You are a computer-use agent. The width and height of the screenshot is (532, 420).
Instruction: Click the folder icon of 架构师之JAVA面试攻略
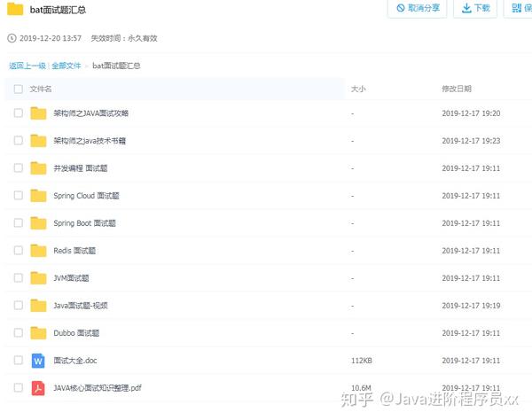pyautogui.click(x=38, y=113)
